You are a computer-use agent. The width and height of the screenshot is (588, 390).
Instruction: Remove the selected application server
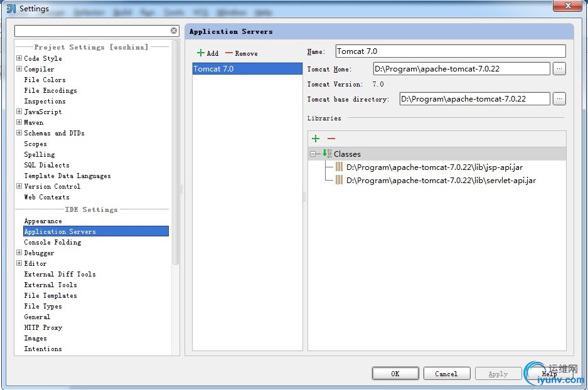click(242, 53)
